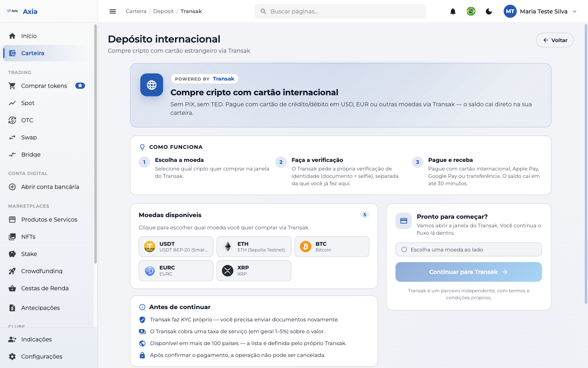The image size is (588, 368).
Task: Click the OTC icon in sidebar
Action: click(x=12, y=120)
